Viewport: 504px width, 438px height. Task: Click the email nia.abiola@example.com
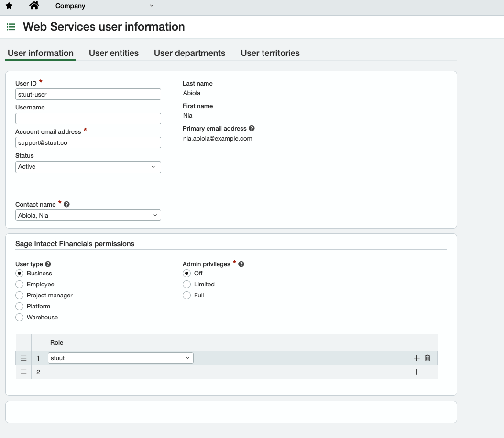tap(218, 139)
